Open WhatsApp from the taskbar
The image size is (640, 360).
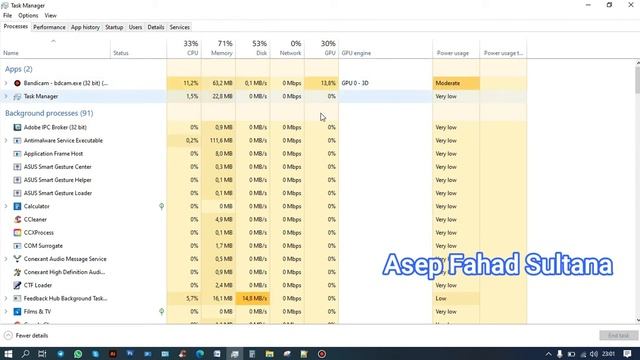point(78,354)
